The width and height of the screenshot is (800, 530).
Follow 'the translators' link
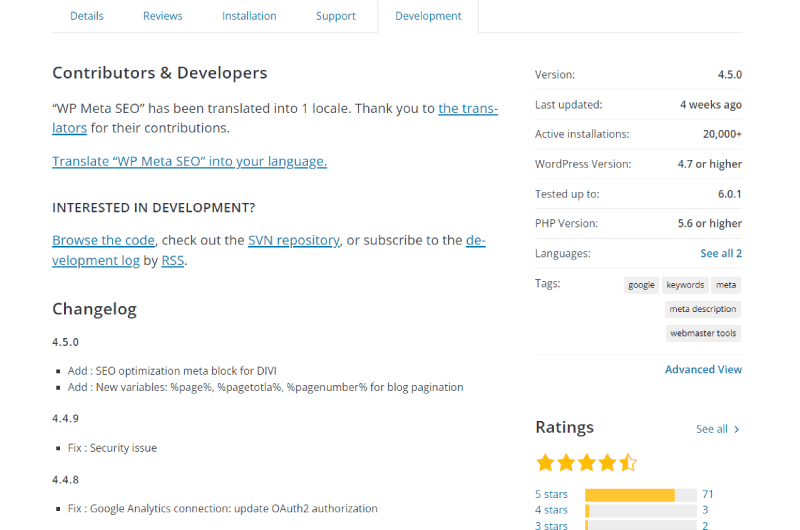click(468, 108)
